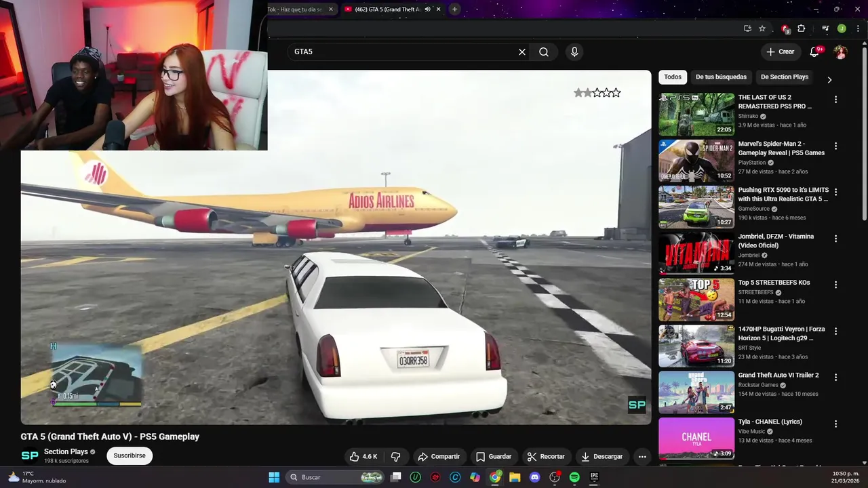Open the Section Plays channel name link
The width and height of the screenshot is (868, 488).
[x=66, y=451]
